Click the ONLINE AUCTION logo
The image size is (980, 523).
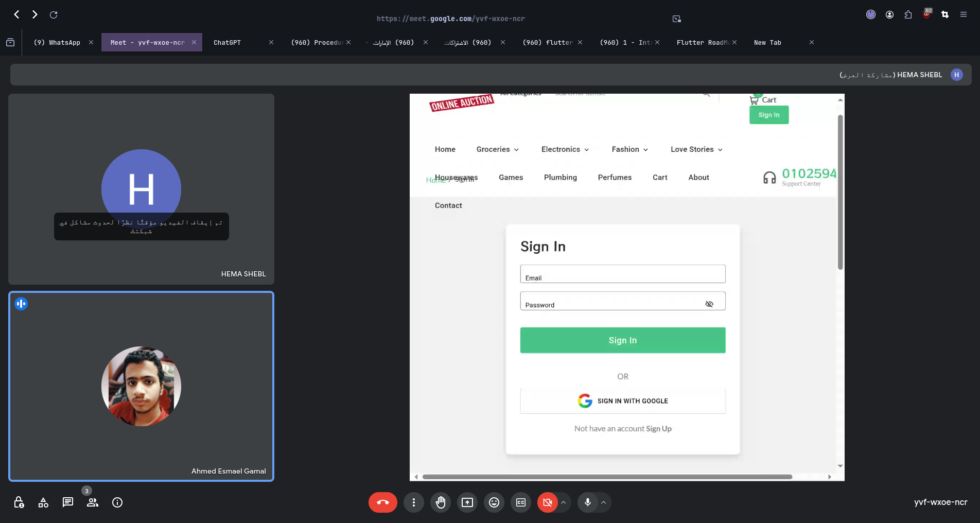coord(462,102)
